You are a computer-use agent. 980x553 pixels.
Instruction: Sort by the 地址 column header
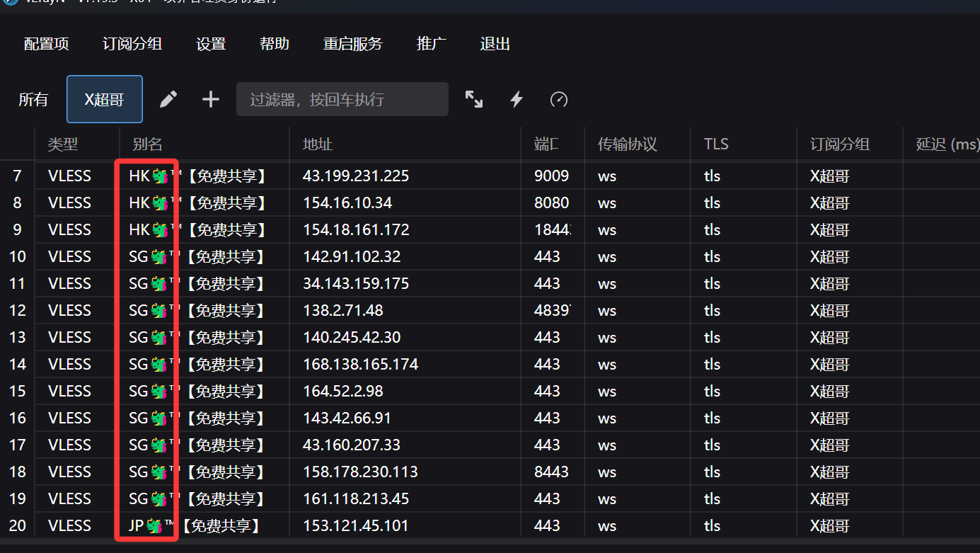pos(318,144)
